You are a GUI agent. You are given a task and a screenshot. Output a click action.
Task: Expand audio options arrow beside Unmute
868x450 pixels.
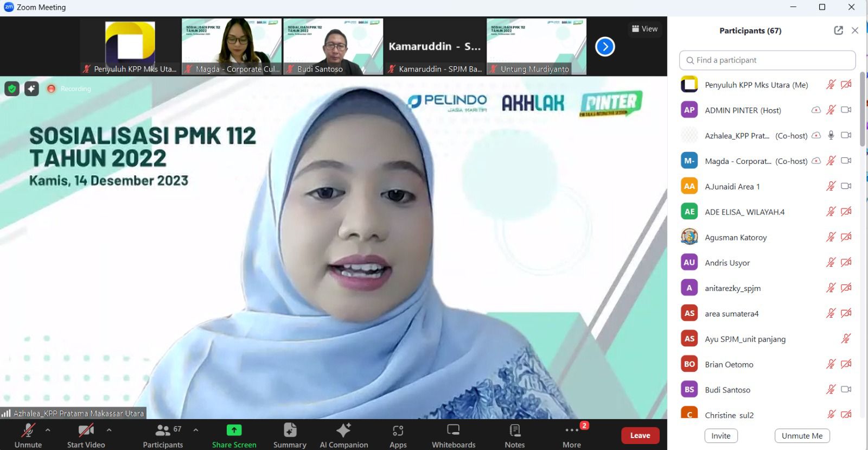(48, 430)
